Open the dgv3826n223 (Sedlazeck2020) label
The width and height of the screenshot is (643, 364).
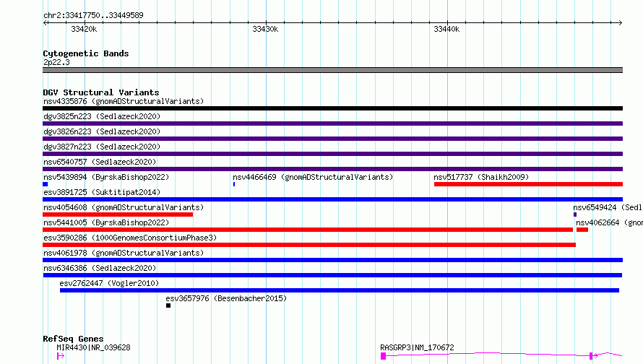tap(102, 131)
